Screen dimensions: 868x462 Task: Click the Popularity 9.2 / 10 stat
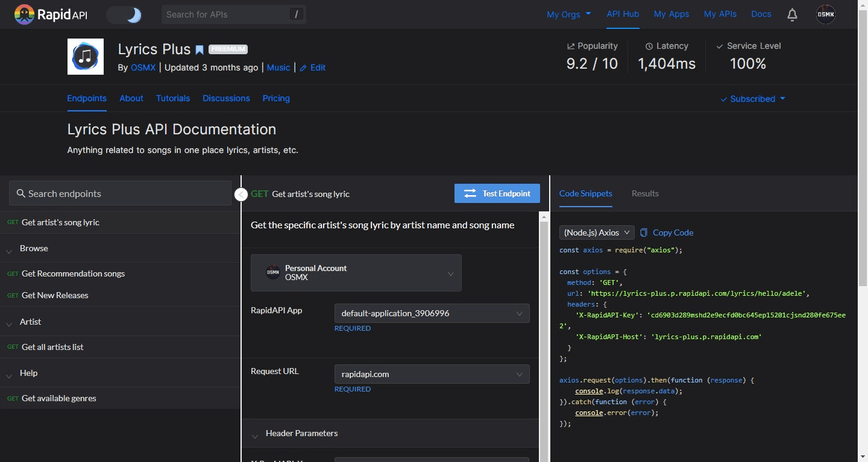[x=592, y=57]
